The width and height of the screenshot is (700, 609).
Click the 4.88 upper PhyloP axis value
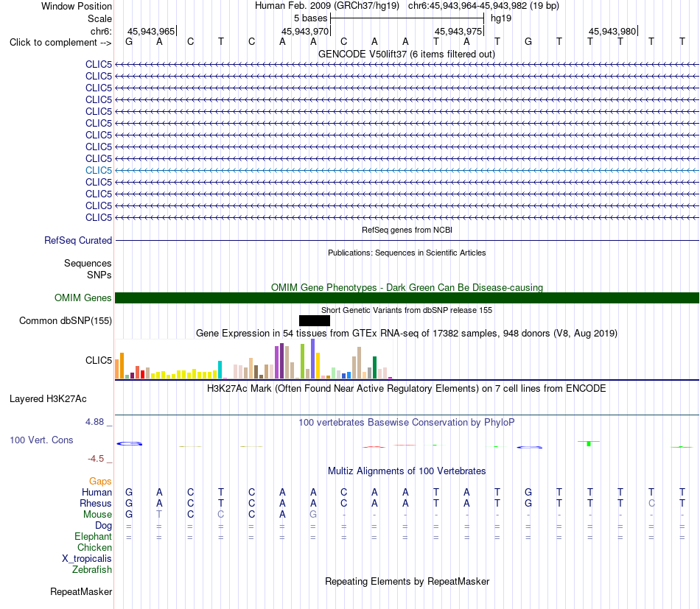(x=94, y=422)
